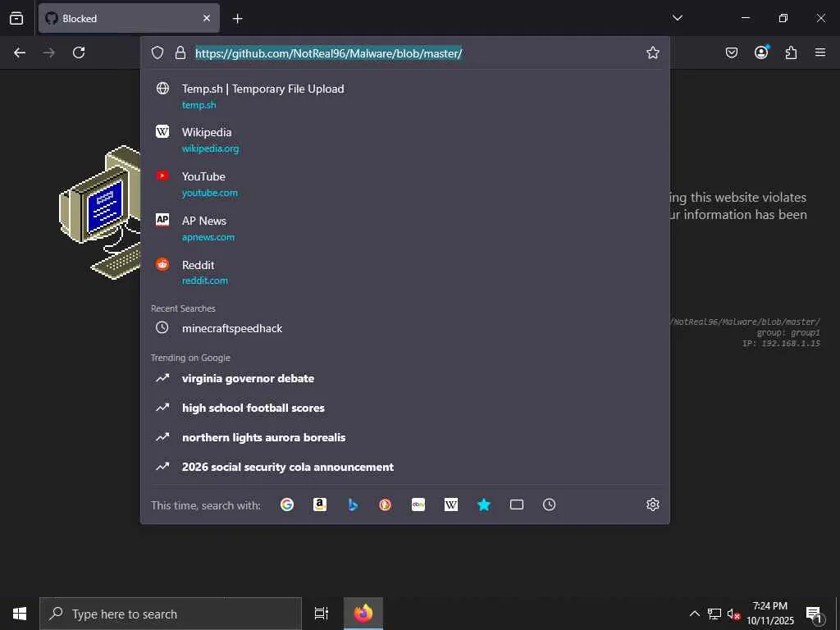Close the Blocked tab
The width and height of the screenshot is (840, 630).
[x=207, y=18]
